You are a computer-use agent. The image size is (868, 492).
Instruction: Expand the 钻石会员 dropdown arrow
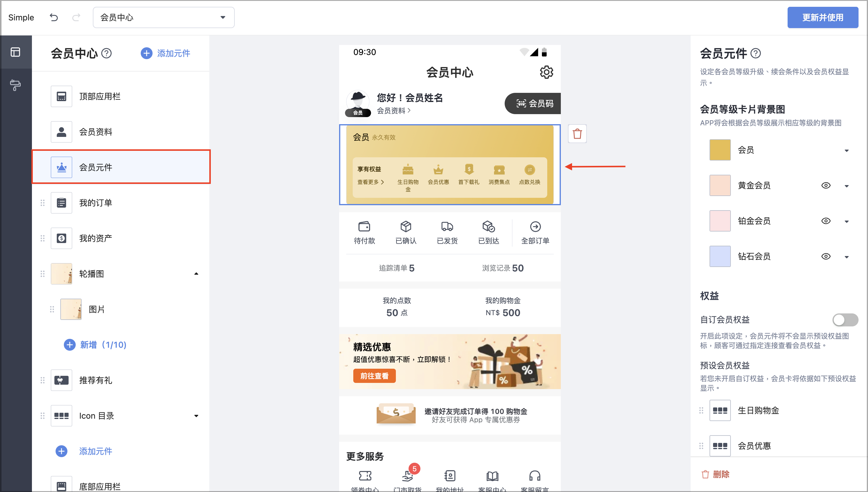(846, 257)
